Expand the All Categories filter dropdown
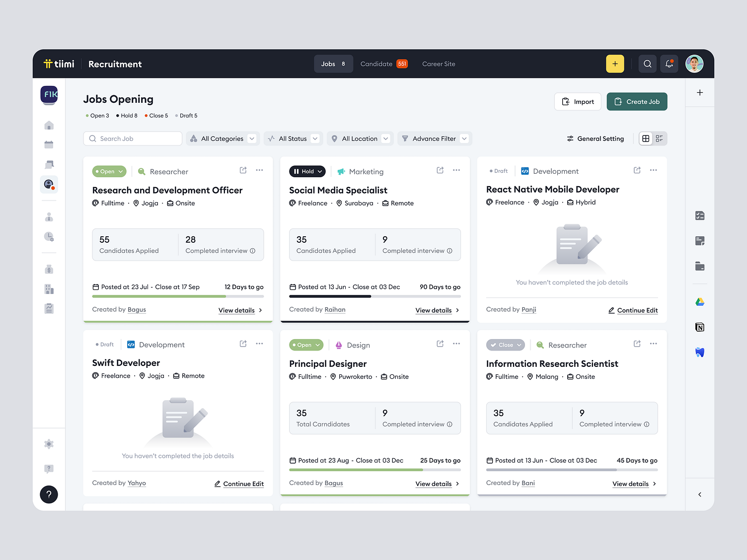Viewport: 747px width, 560px height. (222, 139)
